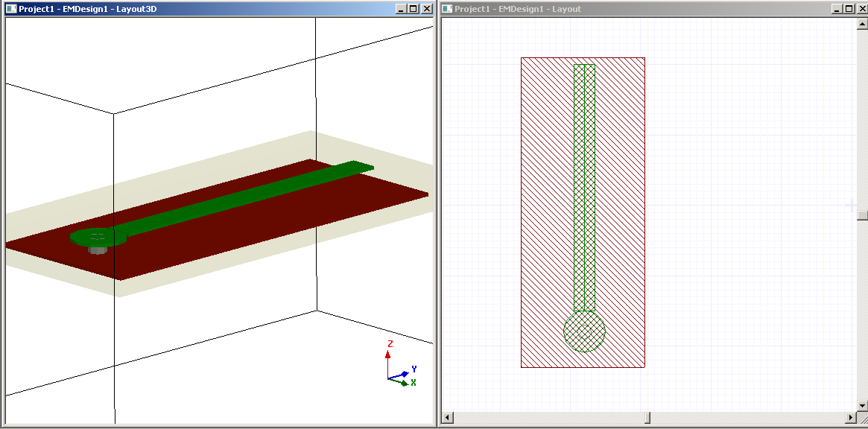This screenshot has width=868, height=429.
Task: Click the Layout vertical scrollbar thumb
Action: point(861,215)
